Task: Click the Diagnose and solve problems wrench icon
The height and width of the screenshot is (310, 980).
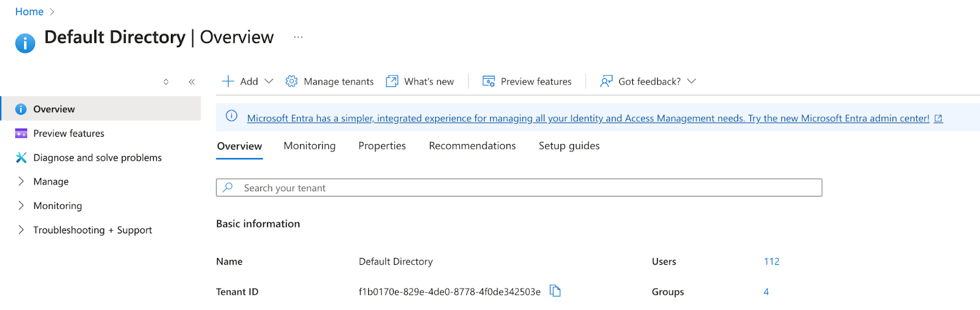Action: point(21,157)
